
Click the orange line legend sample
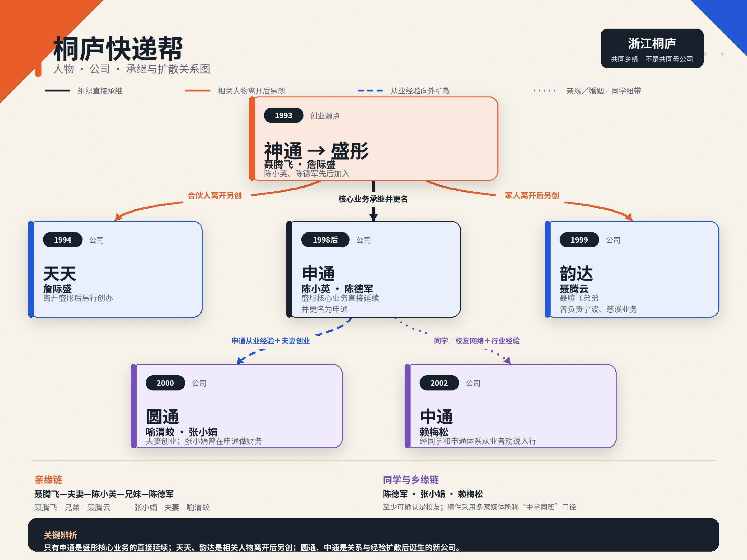coord(198,91)
